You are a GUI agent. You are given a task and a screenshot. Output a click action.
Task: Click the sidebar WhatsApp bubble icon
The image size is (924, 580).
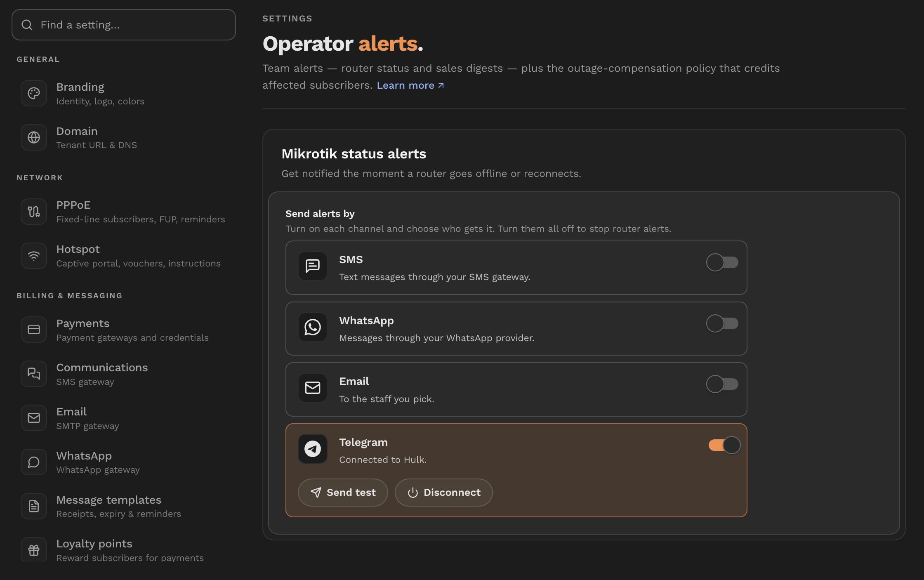point(34,462)
